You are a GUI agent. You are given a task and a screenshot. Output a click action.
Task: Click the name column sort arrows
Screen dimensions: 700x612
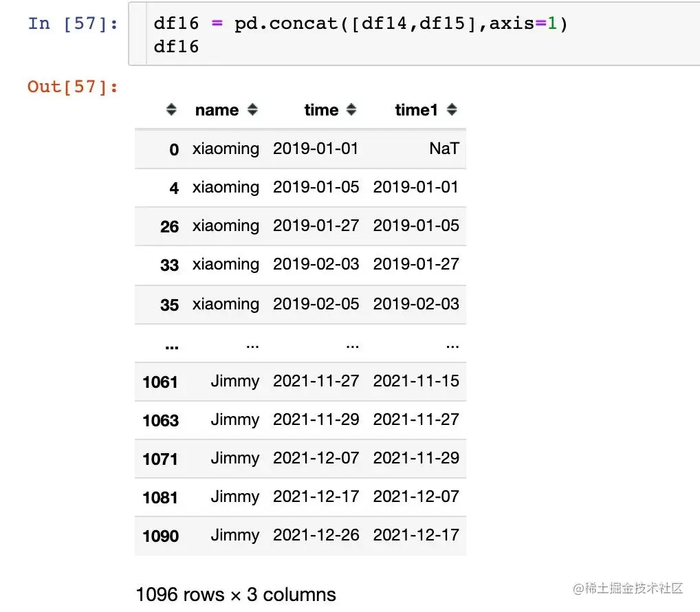(x=252, y=110)
